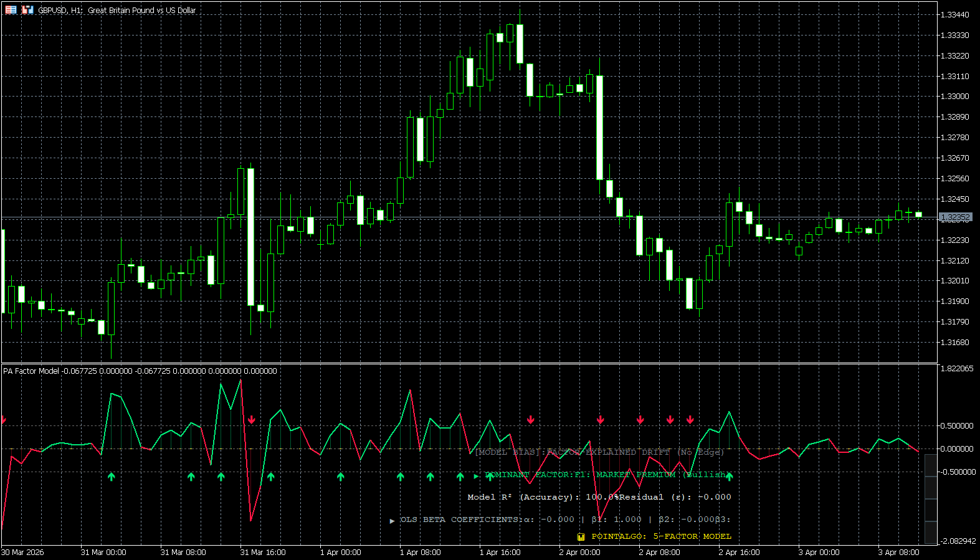
Task: Click the gray segmented bar in the indicator corner
Action: pyautogui.click(x=931, y=498)
